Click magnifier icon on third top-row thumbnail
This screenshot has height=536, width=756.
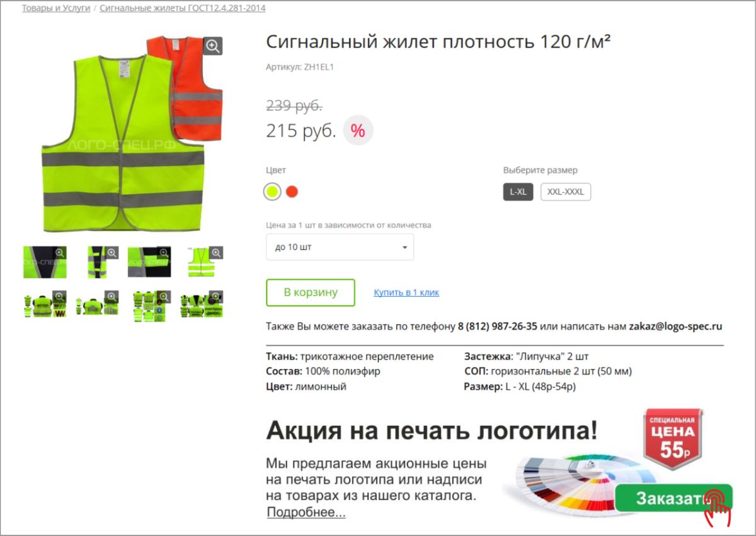pos(164,253)
